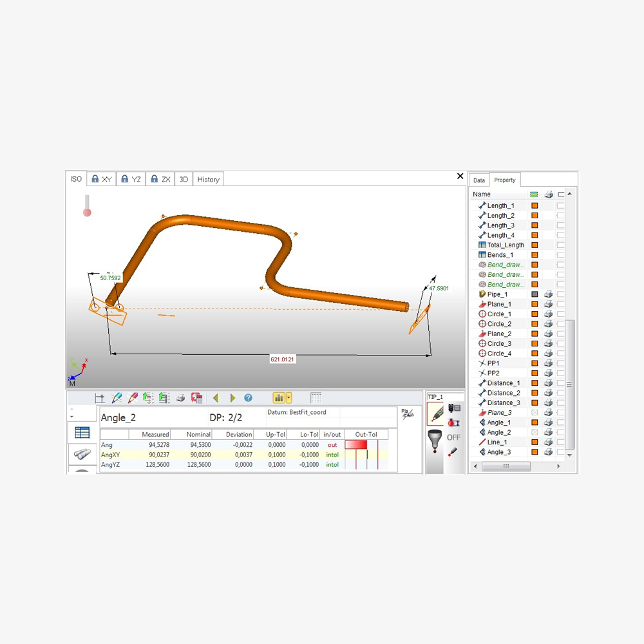Viewport: 644px width, 644px height.
Task: Go to next data page with right arrow
Action: 232,398
